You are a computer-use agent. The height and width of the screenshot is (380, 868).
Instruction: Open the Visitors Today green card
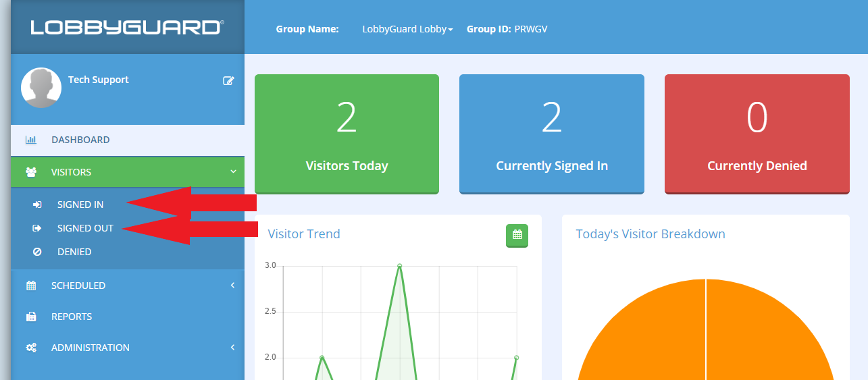pos(347,134)
